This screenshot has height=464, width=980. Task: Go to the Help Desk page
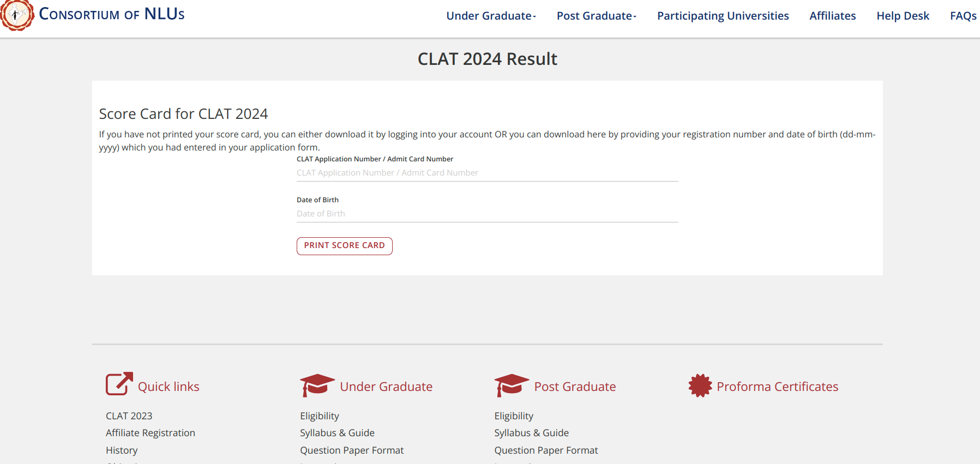click(x=903, y=16)
